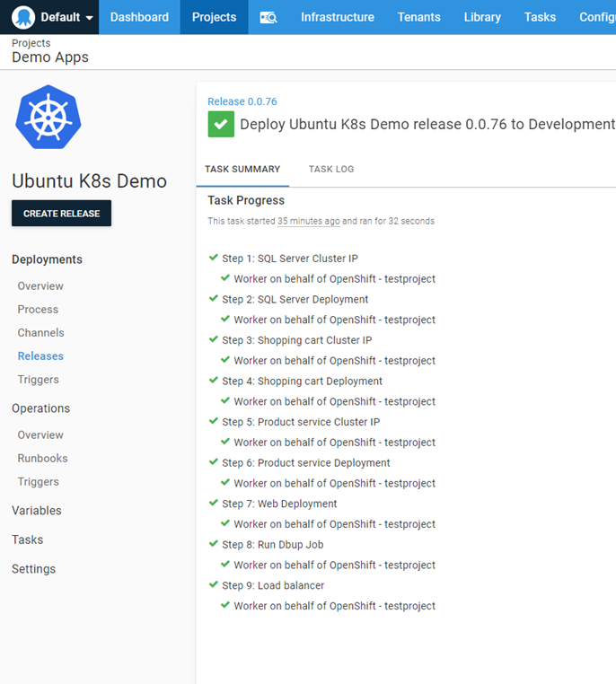Select Process under Deployments
The width and height of the screenshot is (616, 684).
click(38, 310)
